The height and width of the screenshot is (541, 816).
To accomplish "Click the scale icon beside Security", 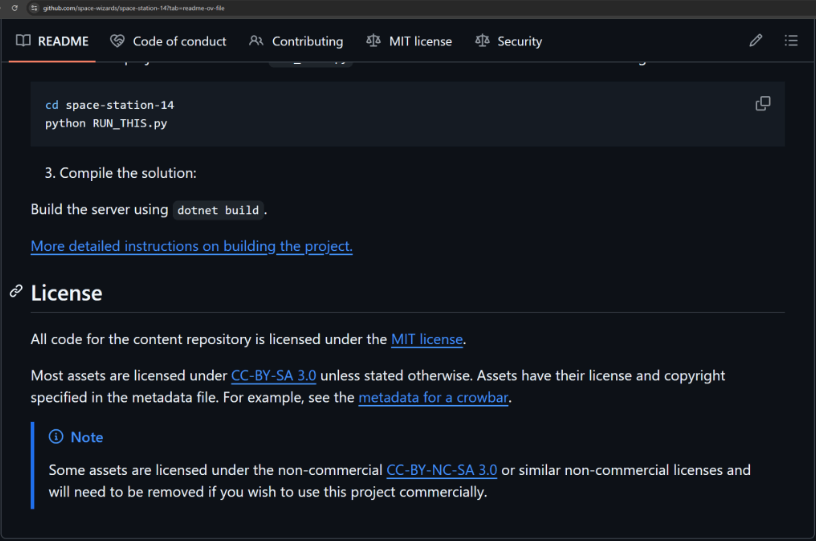I will (x=482, y=41).
